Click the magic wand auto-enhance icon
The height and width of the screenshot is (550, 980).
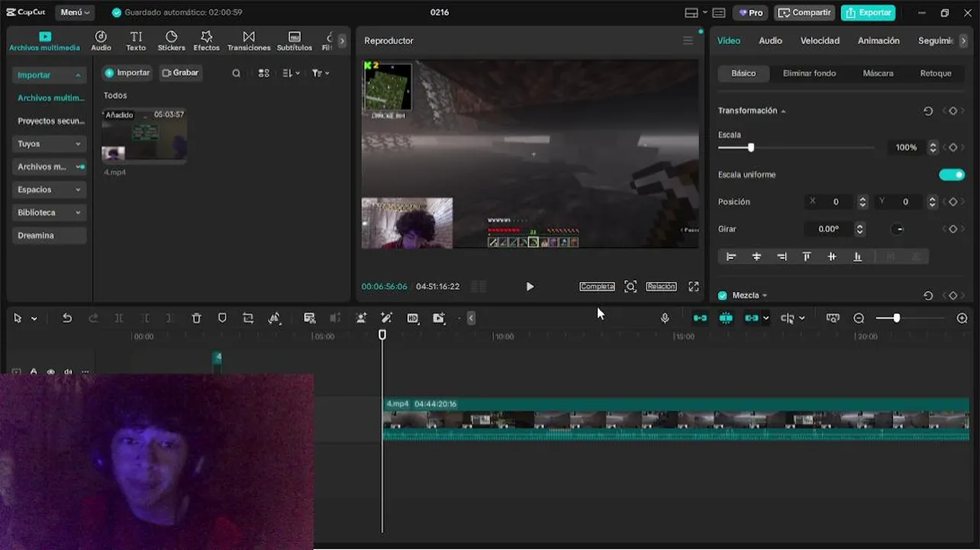pyautogui.click(x=387, y=318)
